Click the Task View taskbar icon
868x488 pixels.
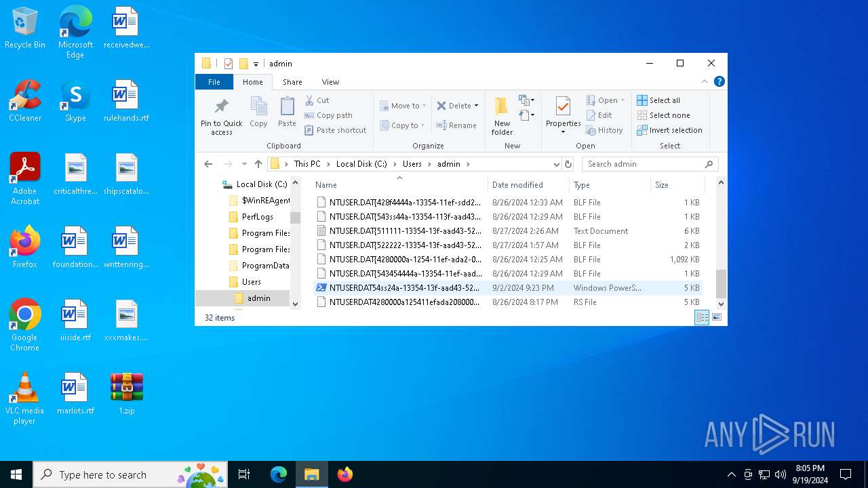pyautogui.click(x=244, y=474)
